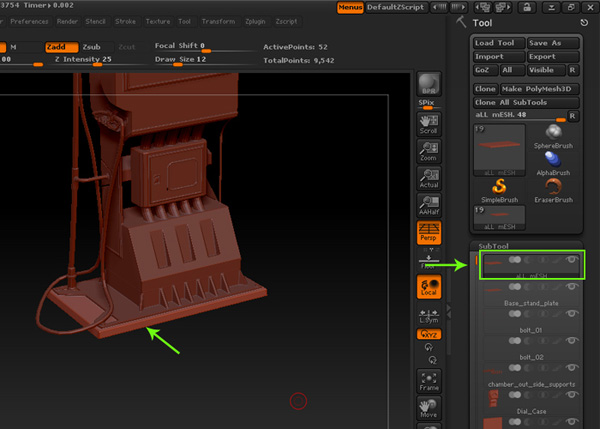
Task: Select the chamber_out_side_supports subtool
Action: tap(531, 376)
